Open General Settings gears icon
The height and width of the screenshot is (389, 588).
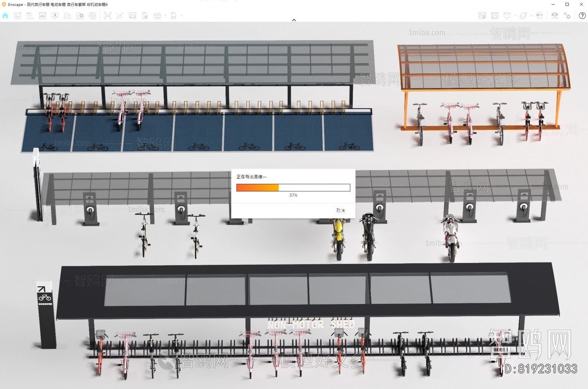click(567, 15)
